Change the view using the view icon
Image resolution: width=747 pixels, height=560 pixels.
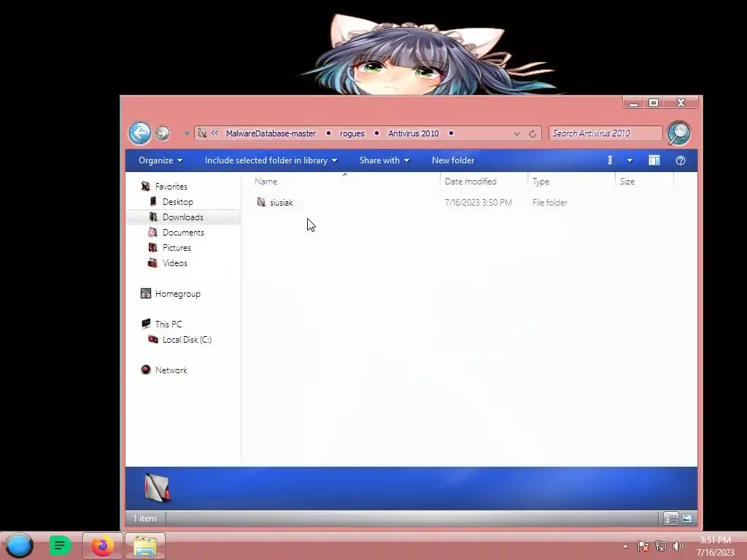610,160
